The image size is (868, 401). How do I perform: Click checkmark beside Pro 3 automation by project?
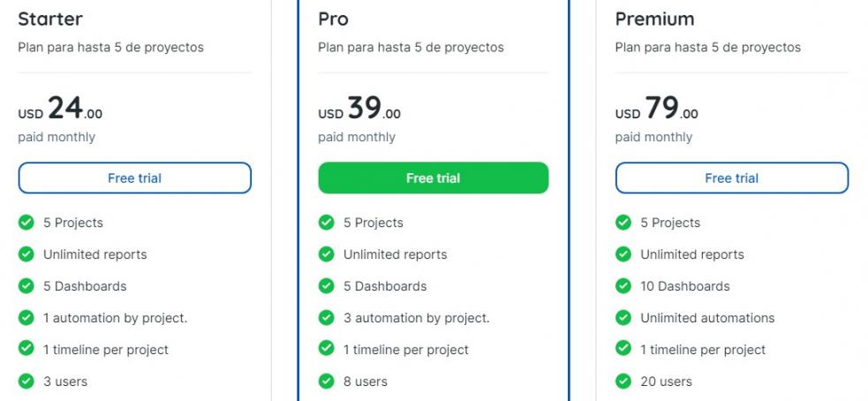(327, 318)
